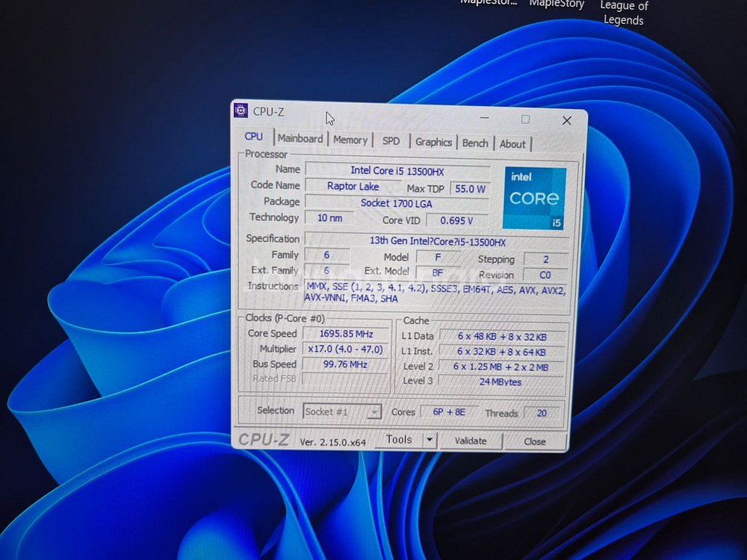Click the Level 3 value 24 MBytes

[500, 382]
